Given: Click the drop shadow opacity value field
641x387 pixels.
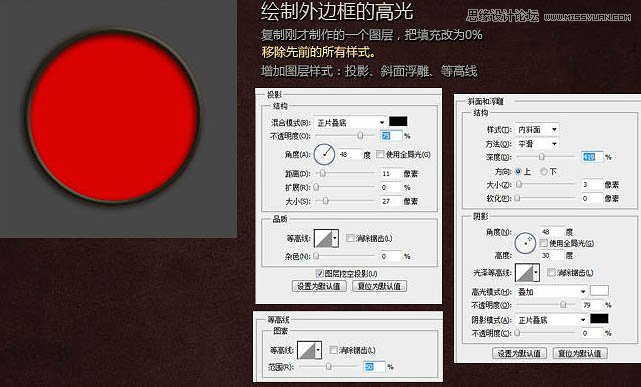Looking at the screenshot, I should click(391, 136).
